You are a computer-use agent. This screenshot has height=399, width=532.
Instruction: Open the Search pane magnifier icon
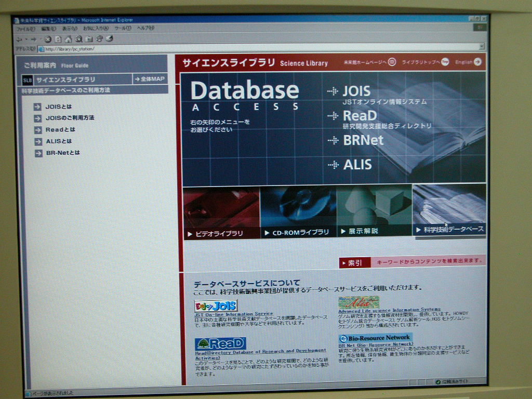[79, 39]
